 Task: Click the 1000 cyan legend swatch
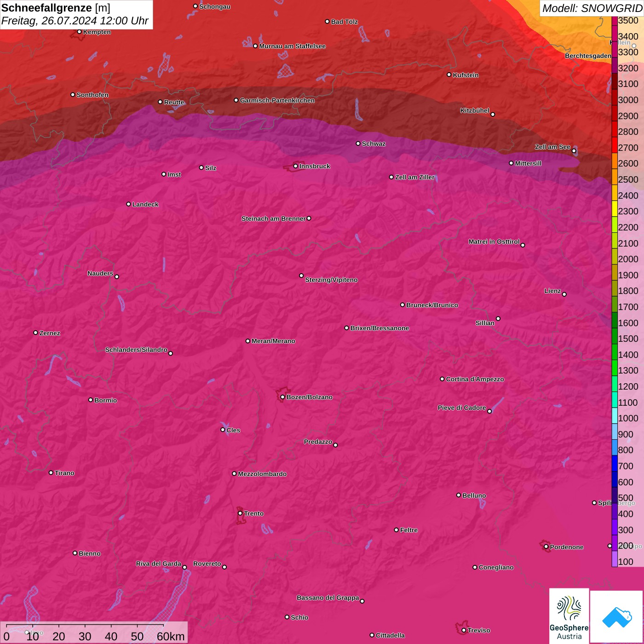pos(615,415)
